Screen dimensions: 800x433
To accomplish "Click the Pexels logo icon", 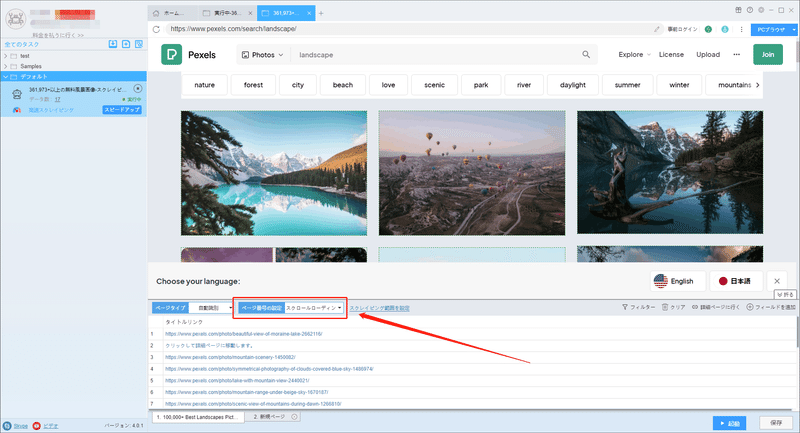I will (171, 55).
